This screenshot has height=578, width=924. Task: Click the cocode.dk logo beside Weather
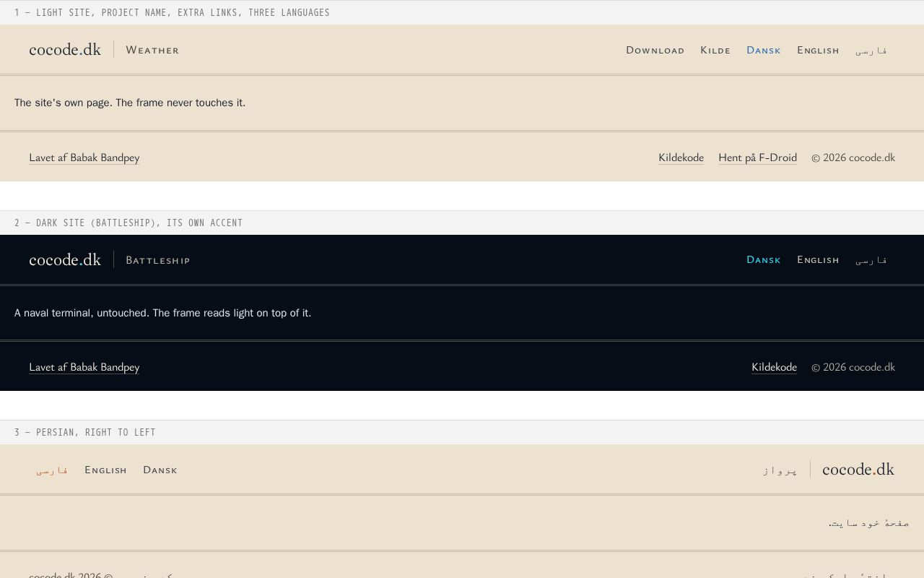pos(65,50)
